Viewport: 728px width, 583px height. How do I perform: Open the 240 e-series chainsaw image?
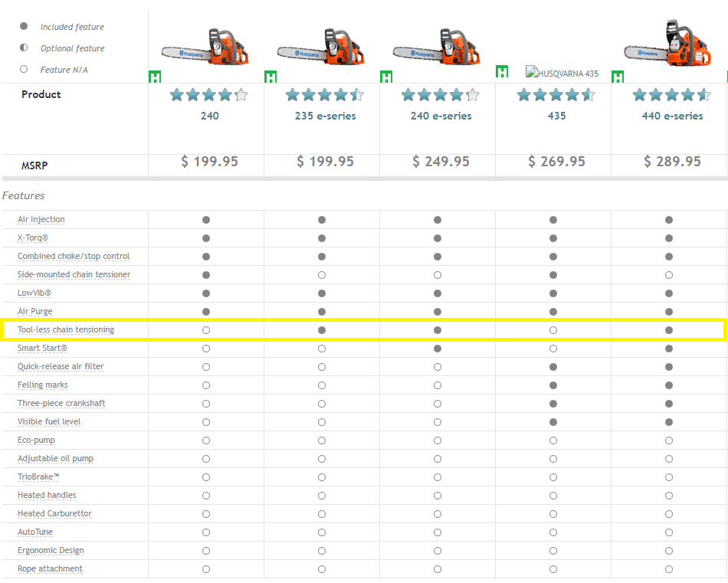437,47
